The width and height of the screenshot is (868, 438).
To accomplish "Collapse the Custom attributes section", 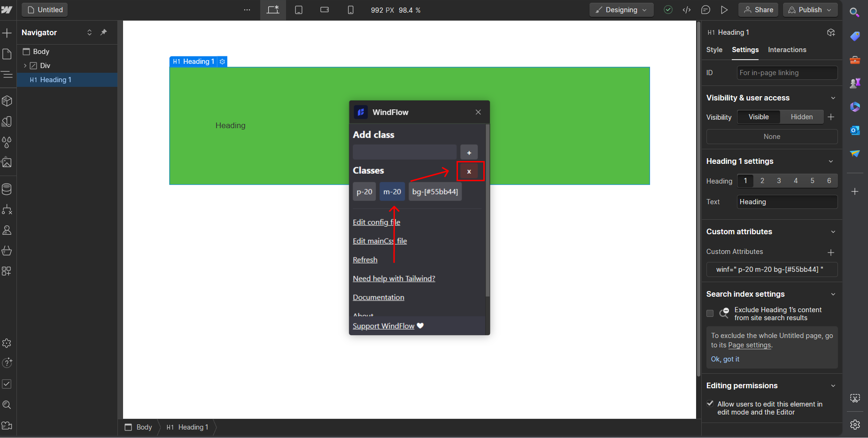I will click(833, 231).
